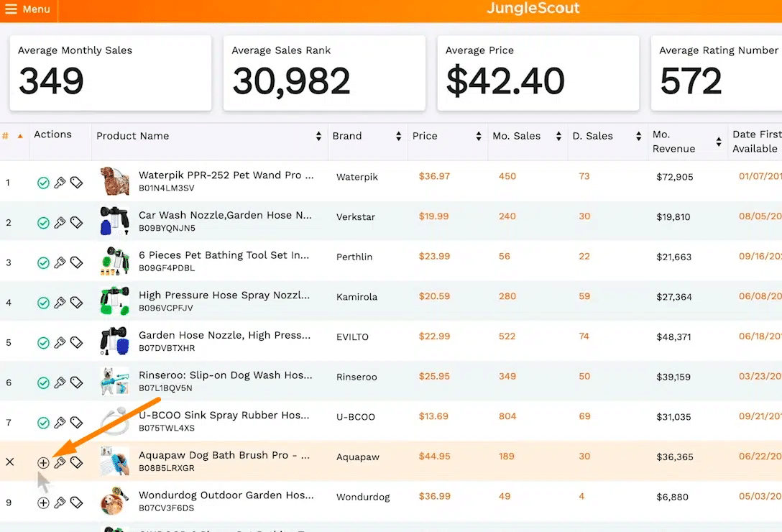Toggle green checkmark on U-BCOO row
782x532 pixels.
(43, 423)
